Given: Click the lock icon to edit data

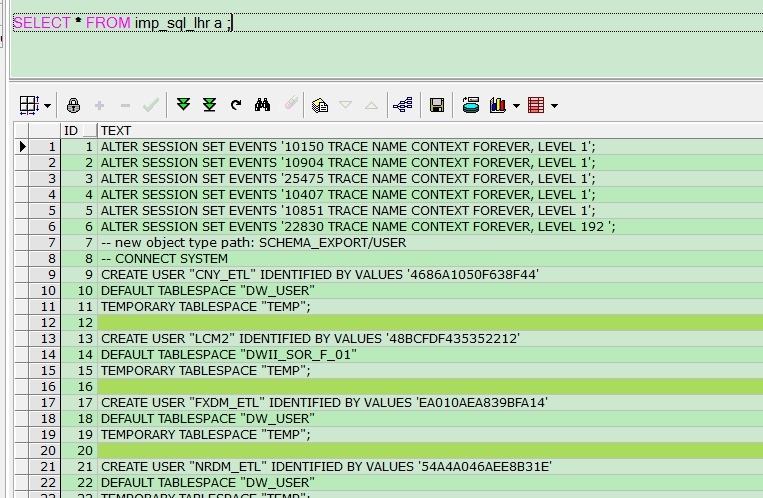Looking at the screenshot, I should click(x=73, y=105).
